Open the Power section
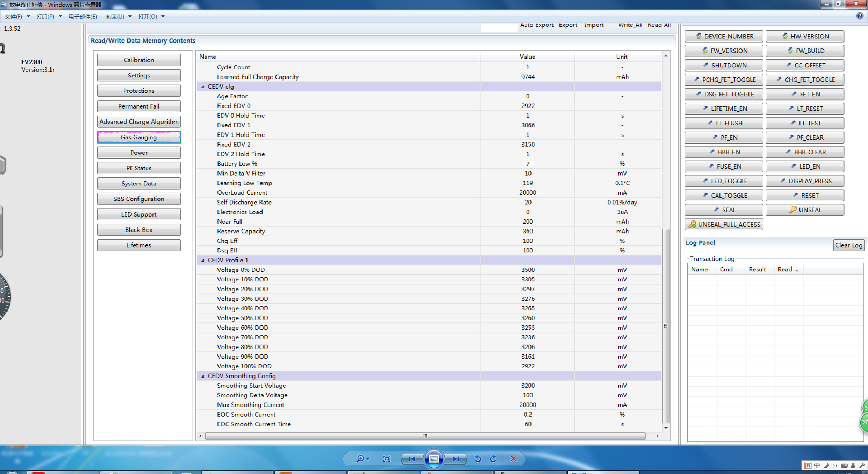868x474 pixels. (x=139, y=153)
